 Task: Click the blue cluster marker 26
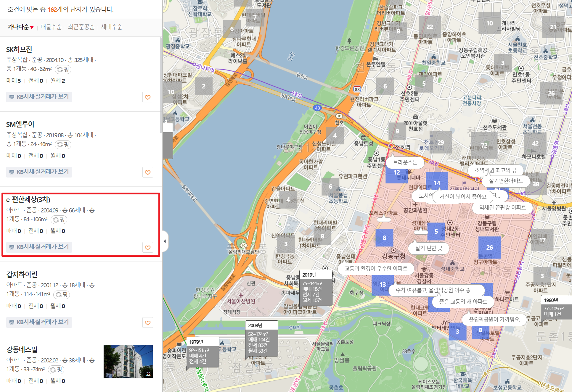pos(489,247)
